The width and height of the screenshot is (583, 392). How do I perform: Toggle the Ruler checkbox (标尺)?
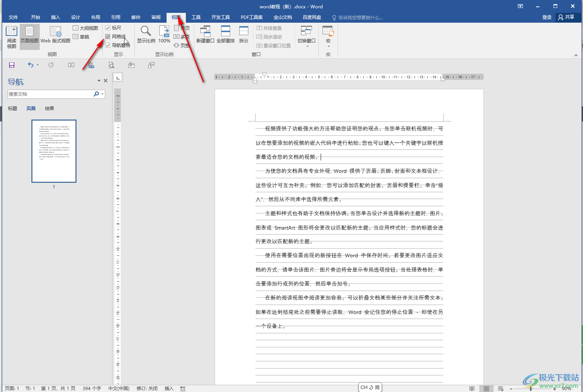coord(108,28)
